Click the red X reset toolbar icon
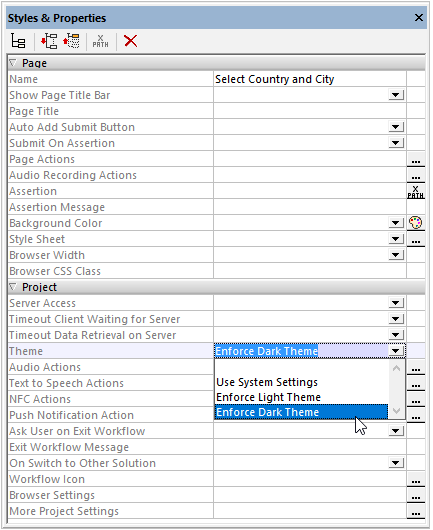Viewport: 433px width, 530px height. (130, 41)
